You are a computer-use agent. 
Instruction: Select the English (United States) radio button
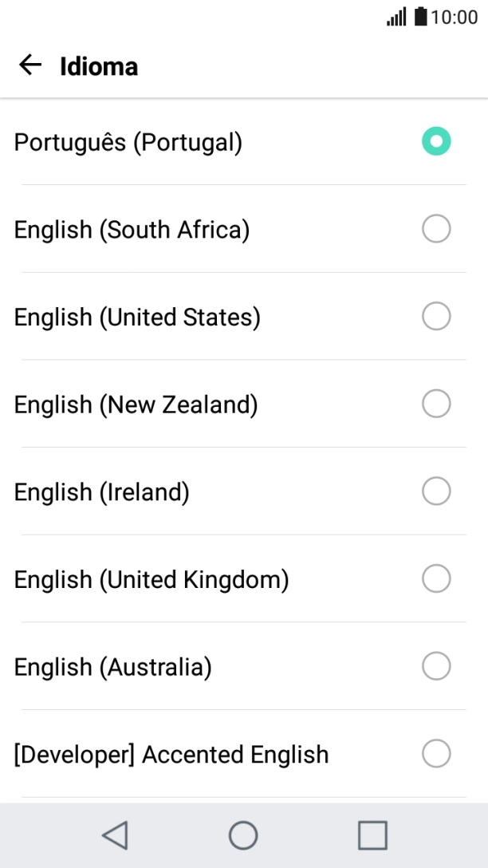[x=436, y=318]
